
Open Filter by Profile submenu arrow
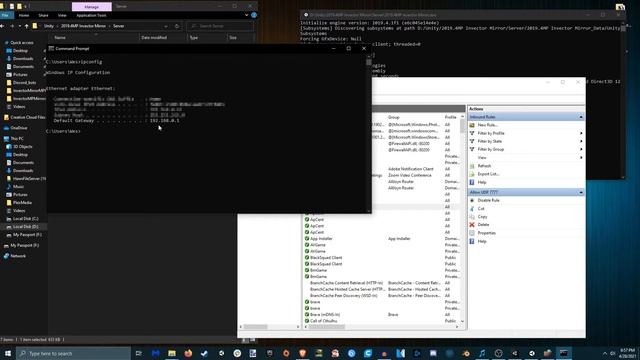[x=581, y=133]
